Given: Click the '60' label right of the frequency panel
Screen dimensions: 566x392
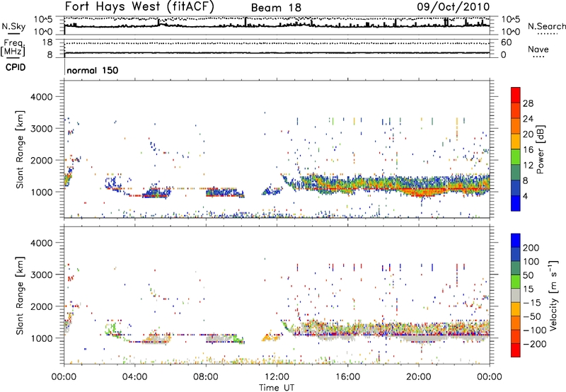Looking at the screenshot, I should (507, 42).
